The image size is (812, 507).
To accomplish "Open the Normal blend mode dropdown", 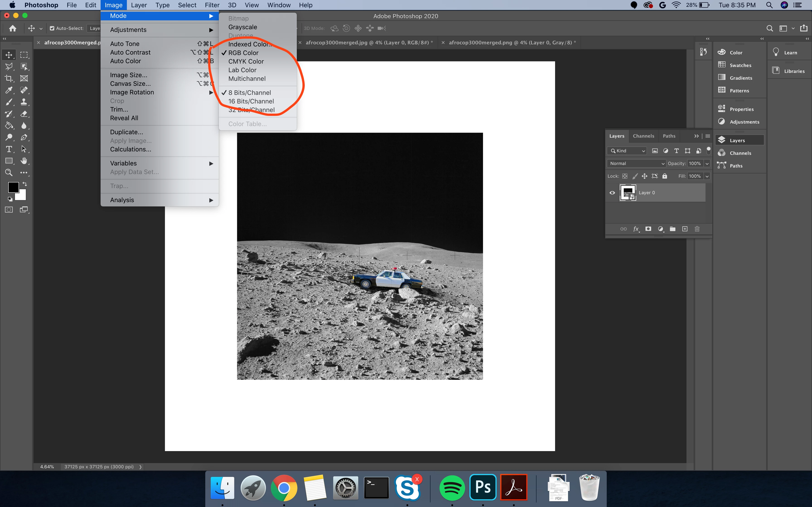I will click(x=636, y=164).
